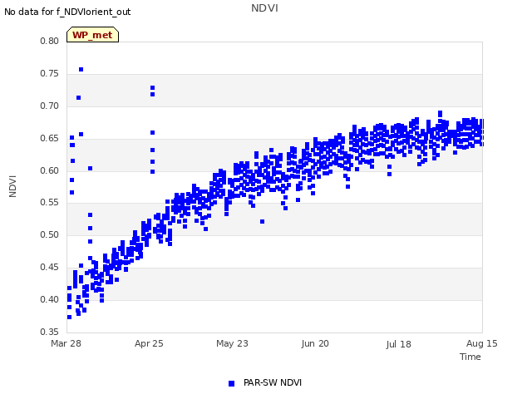Click the highest outlier data point near 0.76
The height and width of the screenshot is (399, 532).
[81, 70]
